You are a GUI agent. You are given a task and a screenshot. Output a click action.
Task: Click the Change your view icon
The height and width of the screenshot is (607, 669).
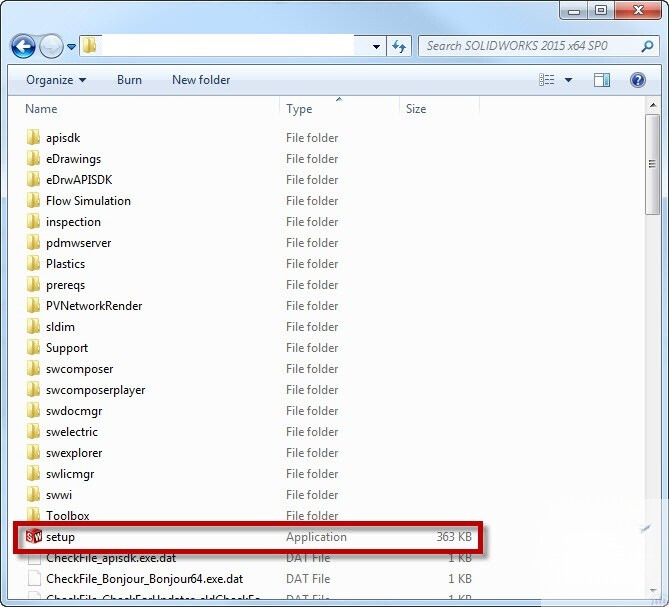[x=547, y=80]
